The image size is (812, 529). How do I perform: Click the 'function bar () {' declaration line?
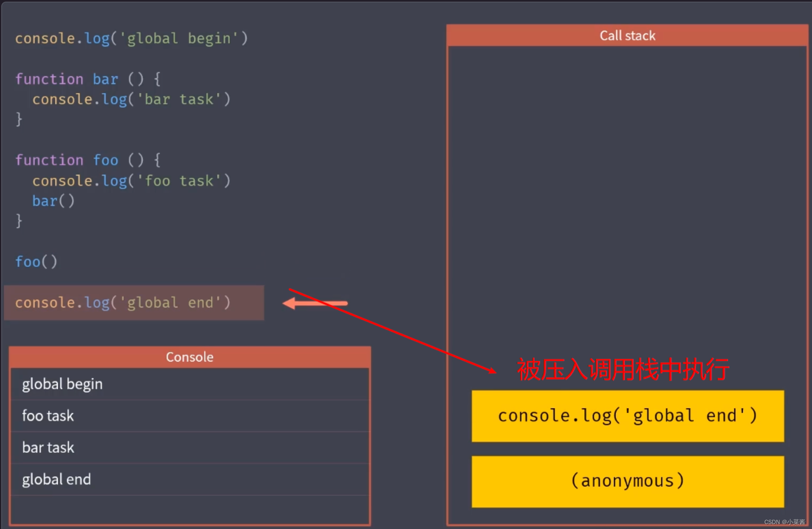tap(88, 79)
